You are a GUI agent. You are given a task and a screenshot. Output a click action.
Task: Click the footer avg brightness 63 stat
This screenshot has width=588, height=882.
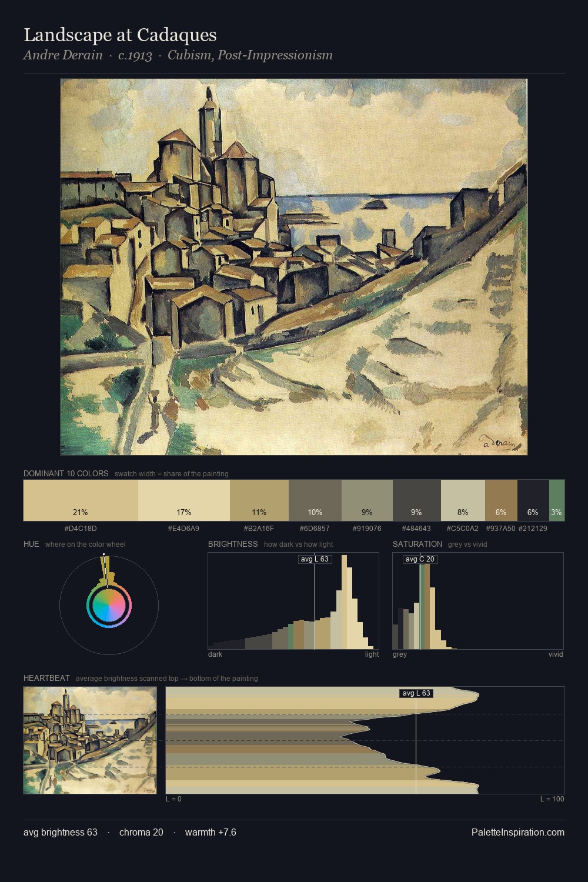pyautogui.click(x=61, y=833)
